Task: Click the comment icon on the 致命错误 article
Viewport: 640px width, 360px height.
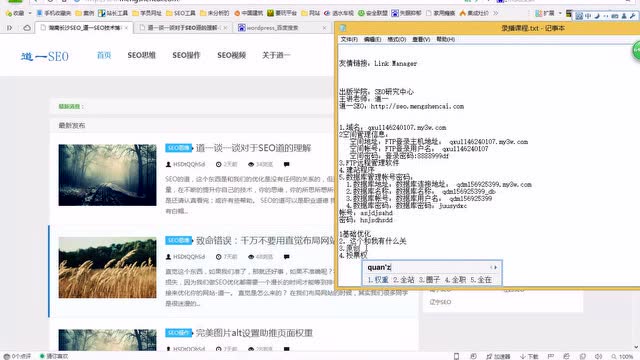Action: click(x=287, y=257)
